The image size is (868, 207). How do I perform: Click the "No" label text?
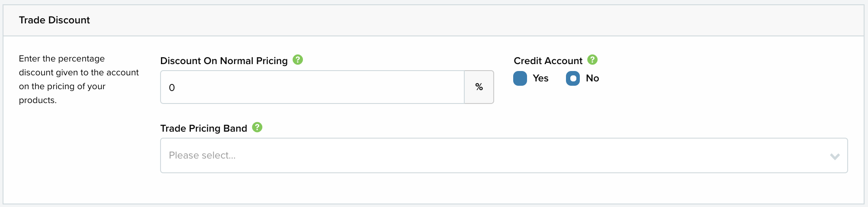click(x=592, y=78)
